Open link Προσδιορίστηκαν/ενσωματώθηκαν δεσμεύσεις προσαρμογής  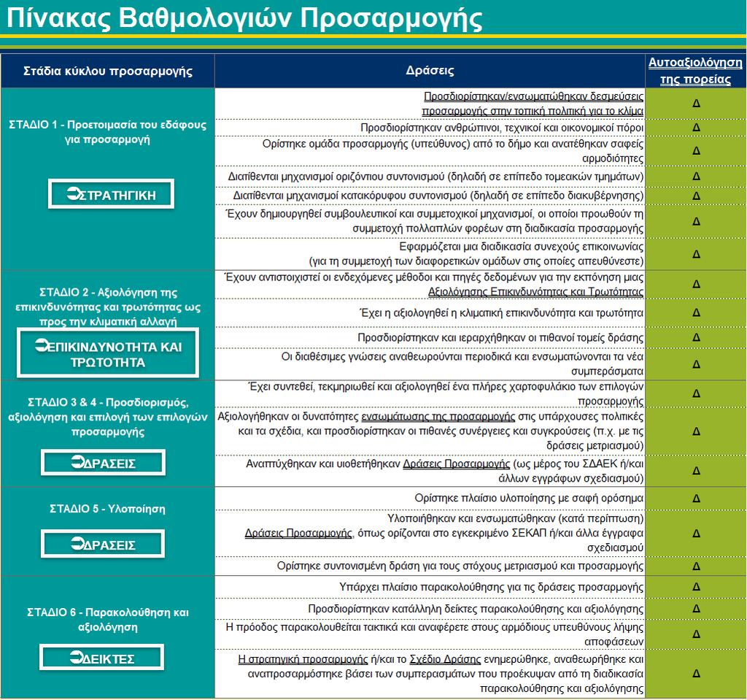coord(533,104)
